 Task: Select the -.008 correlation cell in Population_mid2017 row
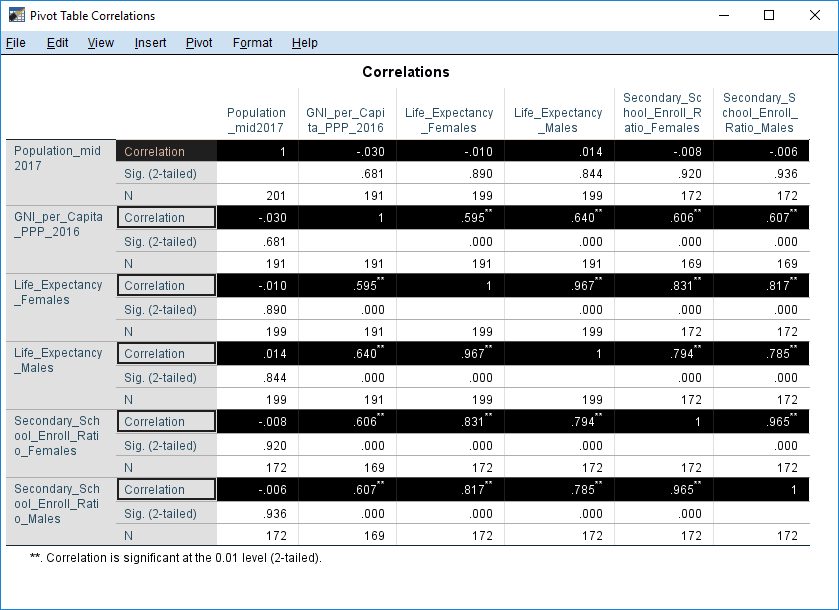click(663, 151)
